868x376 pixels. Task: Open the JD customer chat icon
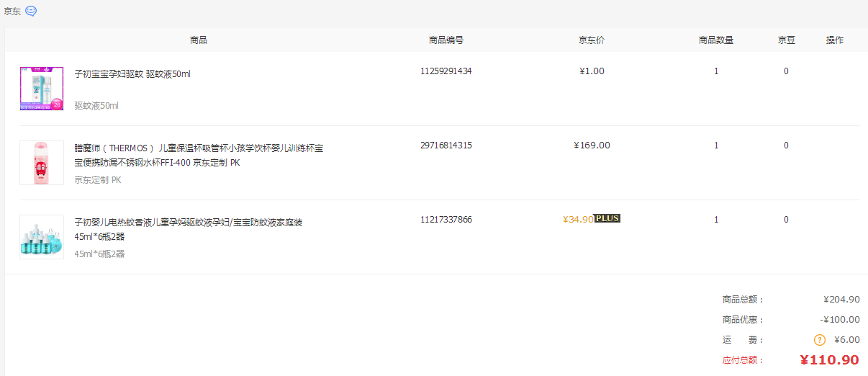pos(31,11)
